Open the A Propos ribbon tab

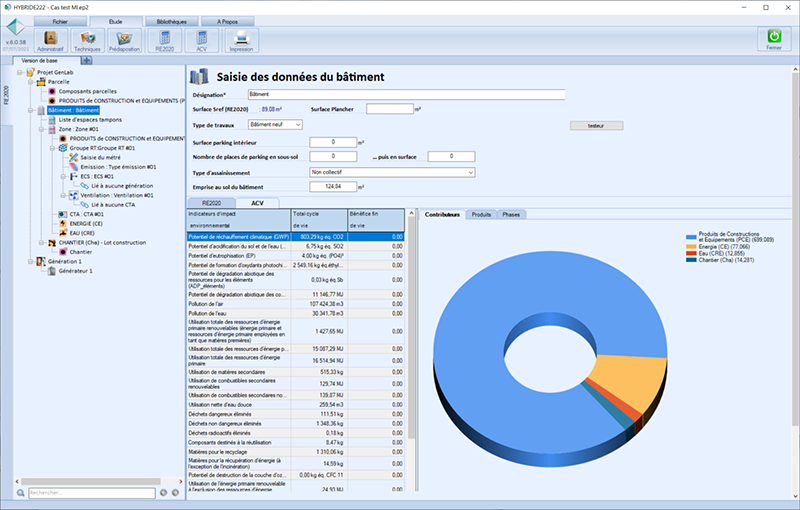(x=228, y=21)
